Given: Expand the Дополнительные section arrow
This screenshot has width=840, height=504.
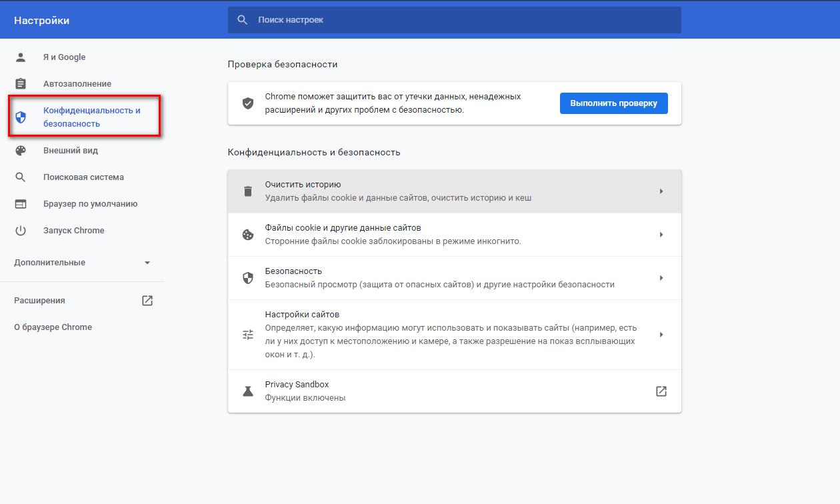Looking at the screenshot, I should (147, 263).
